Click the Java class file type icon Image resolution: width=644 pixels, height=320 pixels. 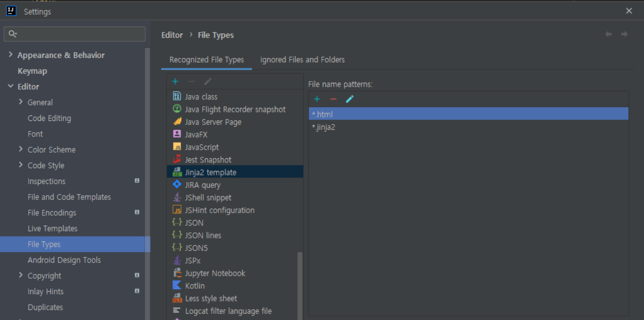click(177, 96)
